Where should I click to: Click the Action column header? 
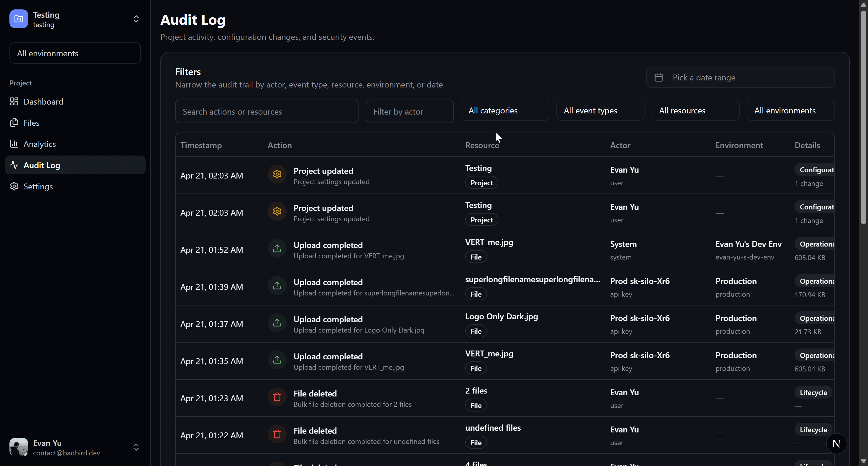pyautogui.click(x=280, y=145)
